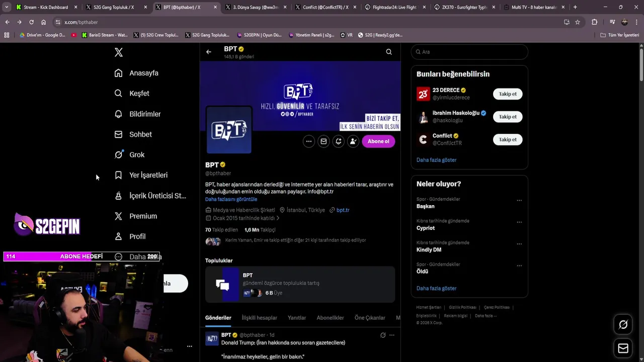Open Daha fazla göster under suggestions

[436, 160]
